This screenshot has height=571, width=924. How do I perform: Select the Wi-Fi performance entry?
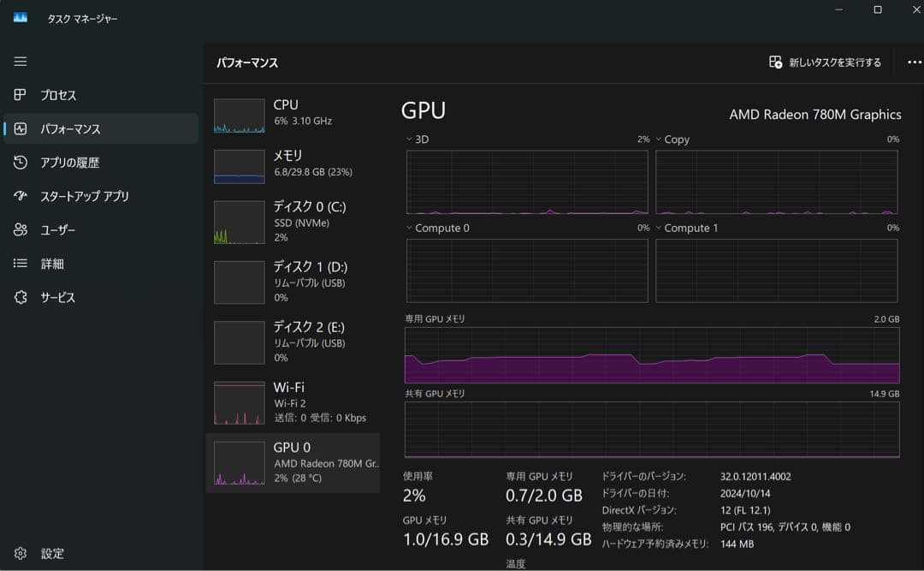pyautogui.click(x=291, y=402)
